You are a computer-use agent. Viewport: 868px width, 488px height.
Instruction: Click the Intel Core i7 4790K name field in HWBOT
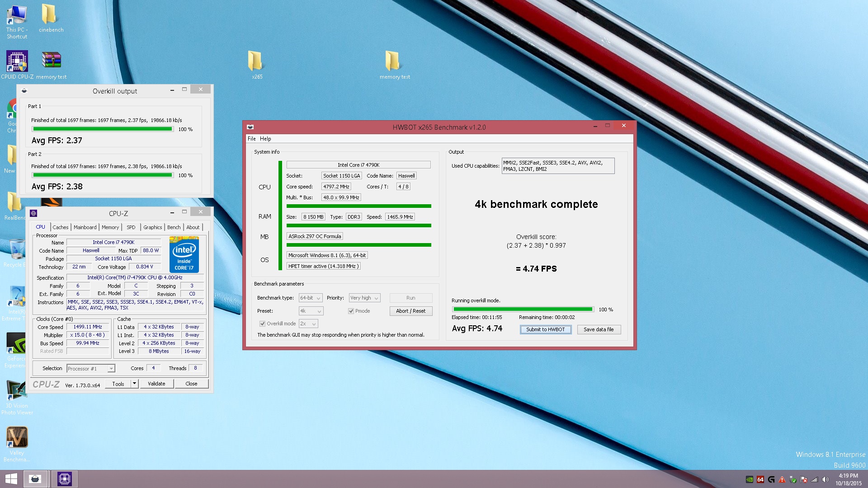click(x=359, y=165)
